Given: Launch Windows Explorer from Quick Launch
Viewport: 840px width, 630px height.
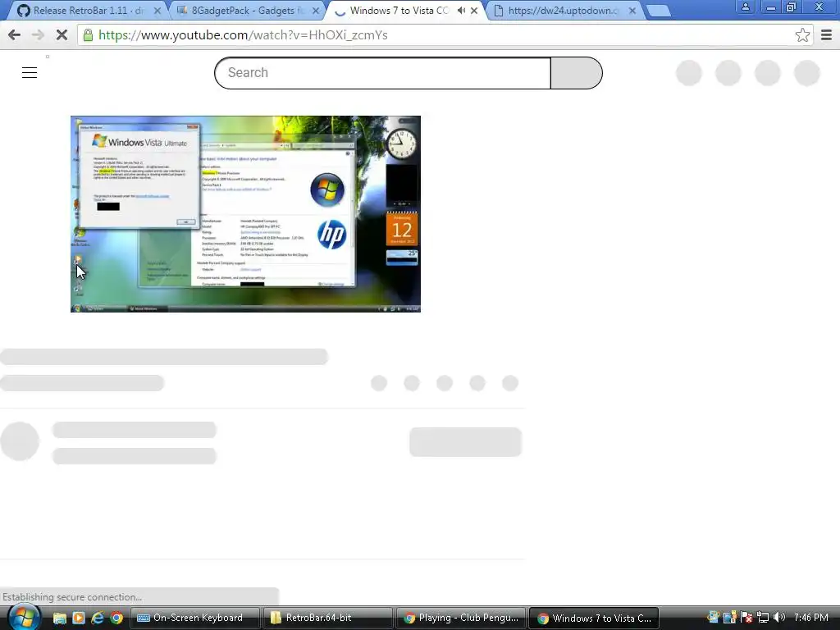Looking at the screenshot, I should coord(59,619).
